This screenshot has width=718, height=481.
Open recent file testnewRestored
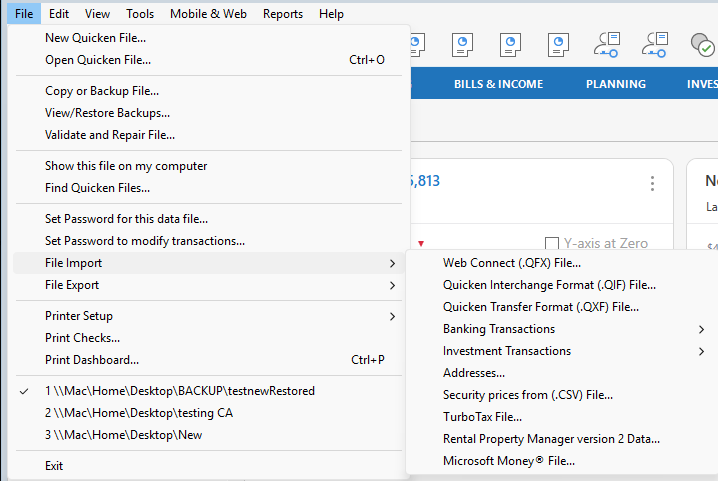[208, 391]
